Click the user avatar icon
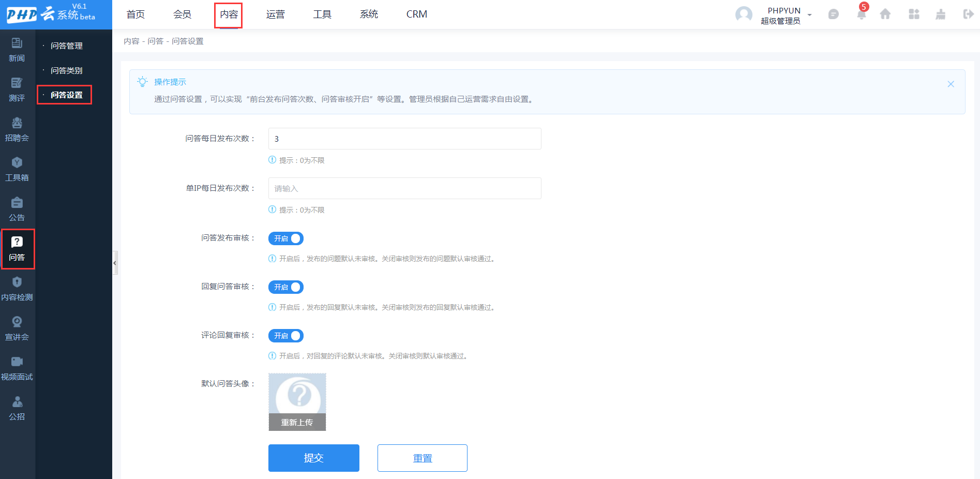980x479 pixels. (x=744, y=14)
